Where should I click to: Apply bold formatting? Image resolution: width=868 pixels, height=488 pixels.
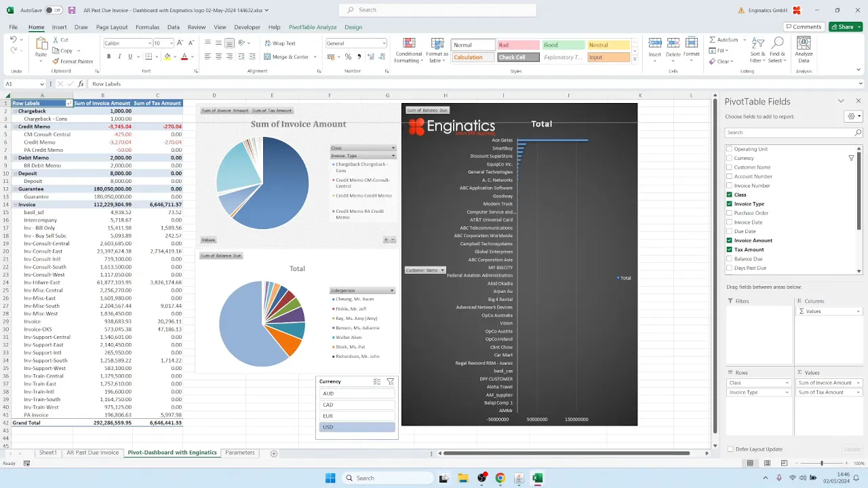click(x=108, y=57)
